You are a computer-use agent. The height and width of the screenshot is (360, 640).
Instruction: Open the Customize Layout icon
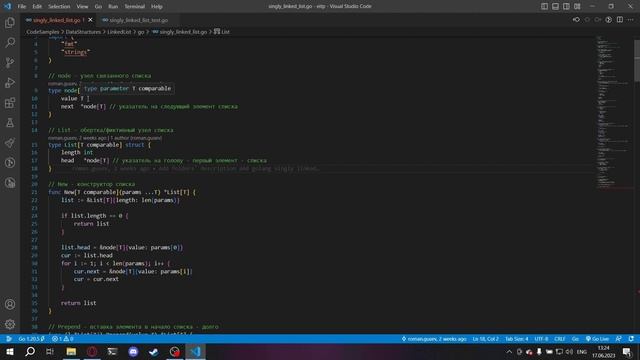(x=577, y=6)
